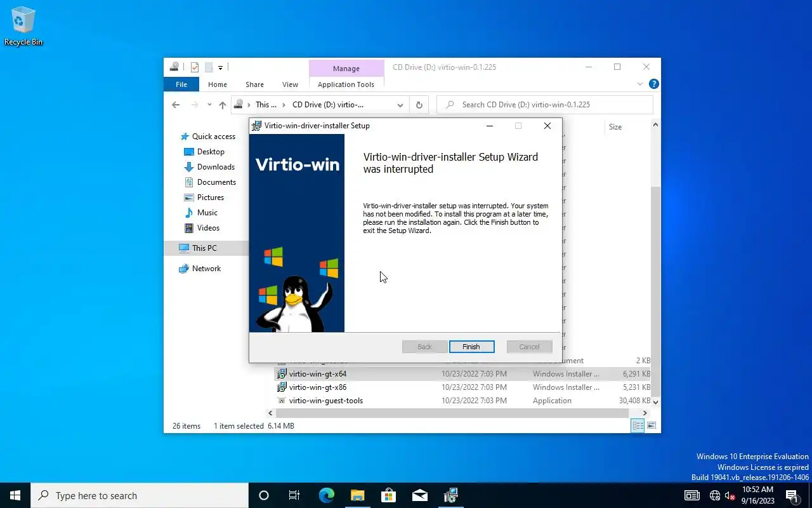Click Properties icon in quick access toolbar

(x=195, y=67)
